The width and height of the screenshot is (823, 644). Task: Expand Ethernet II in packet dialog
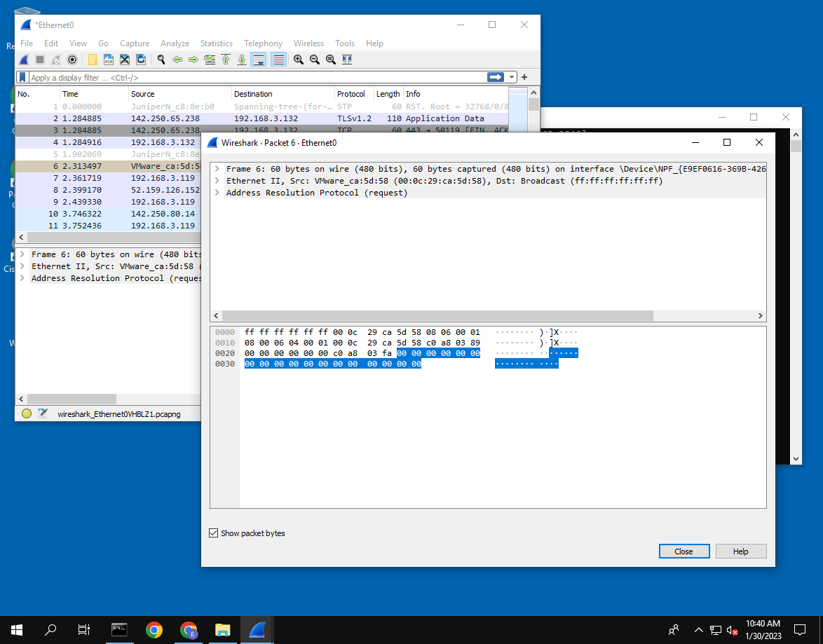217,181
